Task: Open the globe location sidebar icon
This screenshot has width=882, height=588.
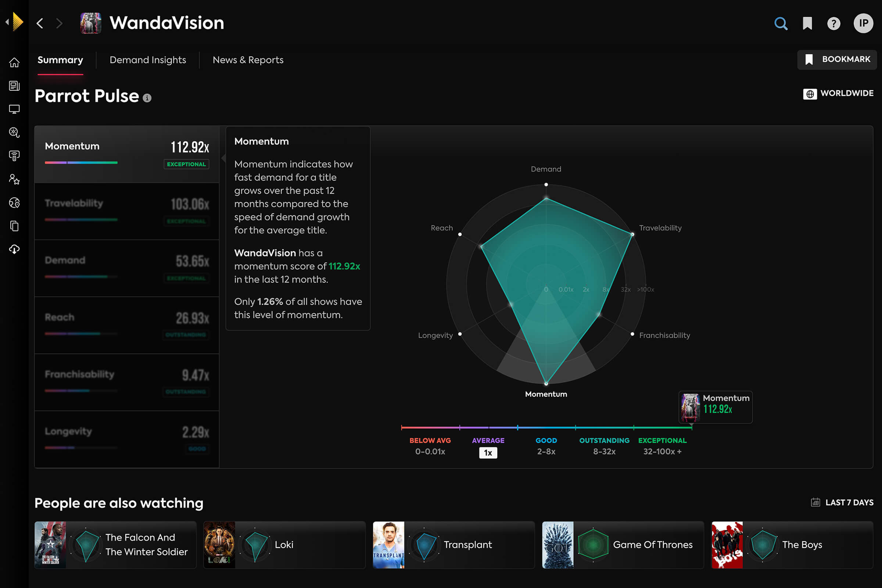Action: [x=14, y=203]
